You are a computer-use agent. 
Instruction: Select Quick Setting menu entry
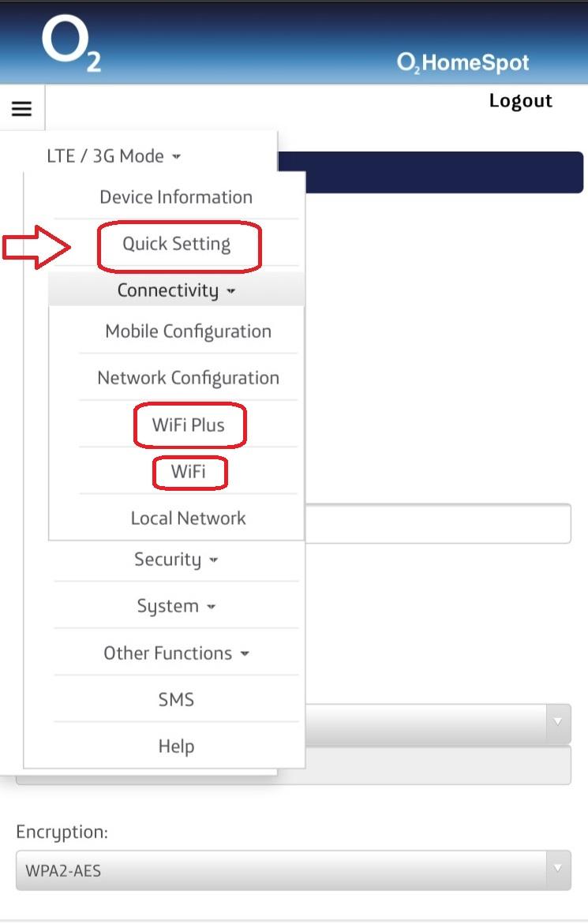(x=175, y=243)
